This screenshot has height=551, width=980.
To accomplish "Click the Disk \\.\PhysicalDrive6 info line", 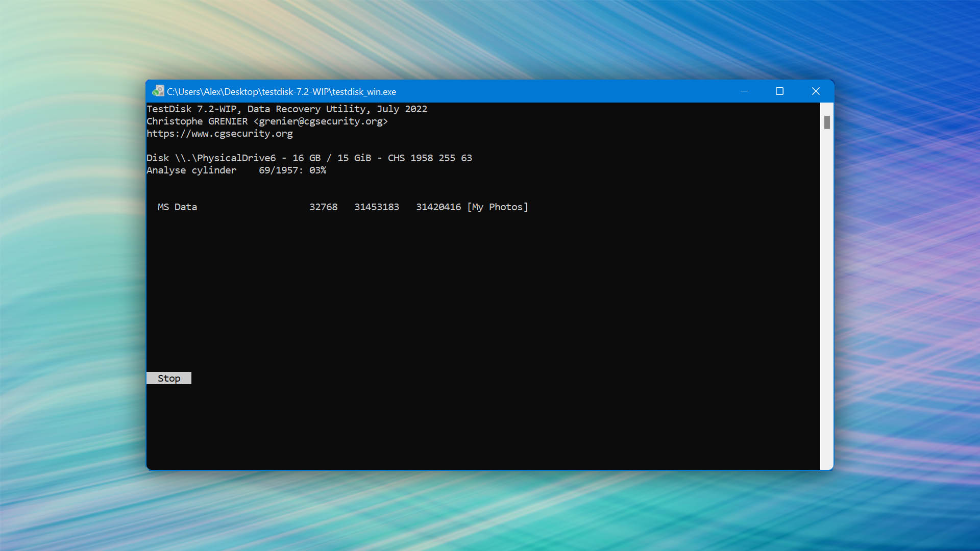I will pos(309,158).
